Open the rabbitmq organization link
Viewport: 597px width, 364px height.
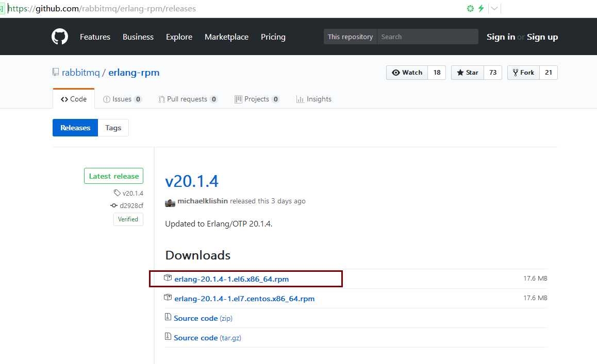[x=81, y=72]
